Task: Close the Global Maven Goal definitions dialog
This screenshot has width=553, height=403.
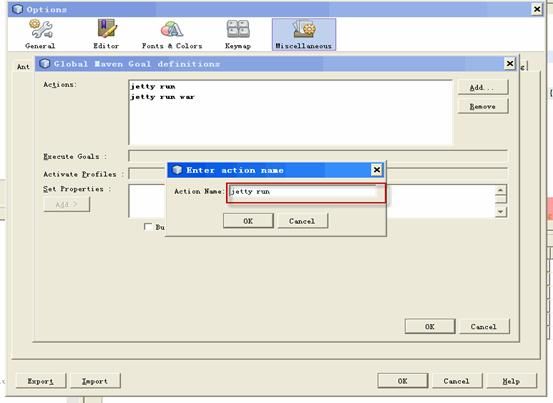Action: tap(510, 63)
